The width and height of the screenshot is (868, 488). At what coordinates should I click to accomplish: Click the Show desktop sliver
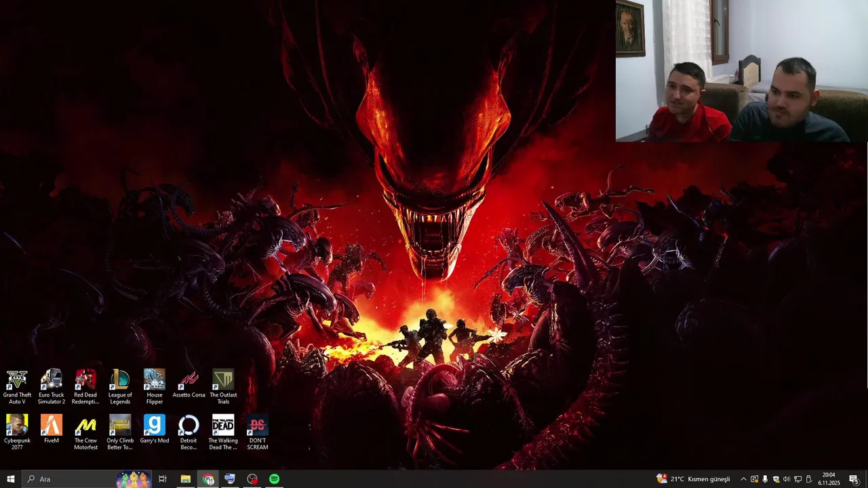[x=866, y=479]
